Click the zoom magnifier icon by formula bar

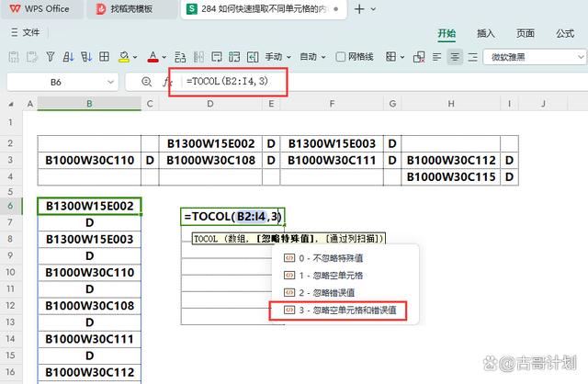(x=147, y=82)
